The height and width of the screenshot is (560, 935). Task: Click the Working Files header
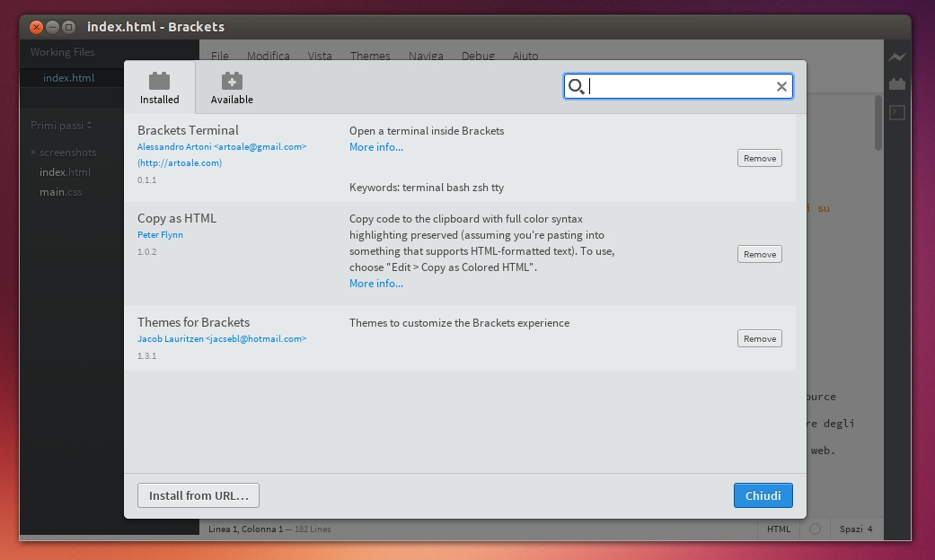pyautogui.click(x=63, y=52)
